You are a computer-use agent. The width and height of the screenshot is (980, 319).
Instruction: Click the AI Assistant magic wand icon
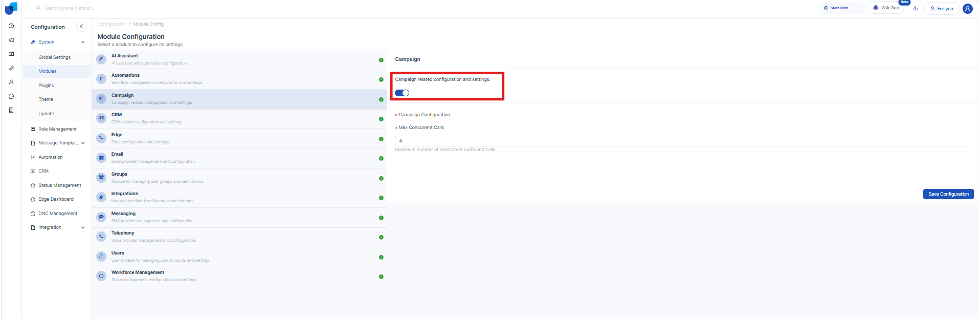click(x=101, y=59)
